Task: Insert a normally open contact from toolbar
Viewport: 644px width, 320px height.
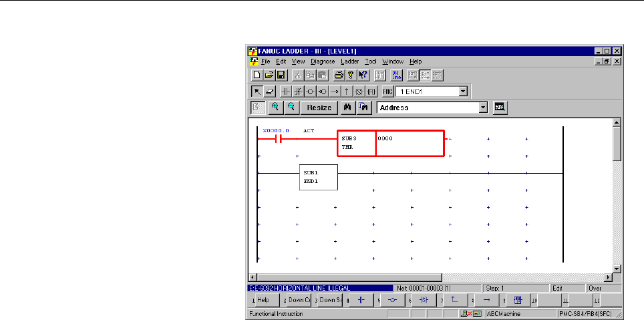Action: point(285,92)
